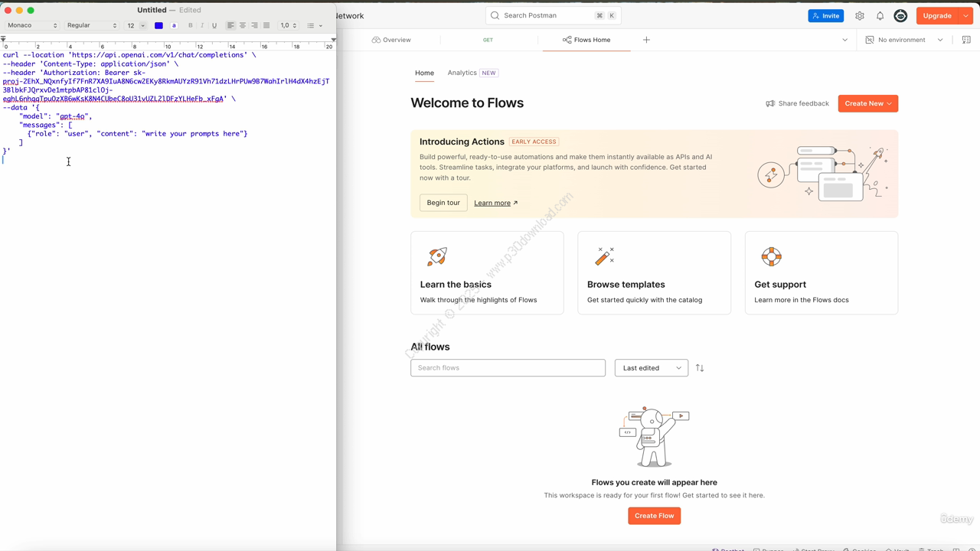Open the Monaco font family dropdown

pyautogui.click(x=32, y=25)
